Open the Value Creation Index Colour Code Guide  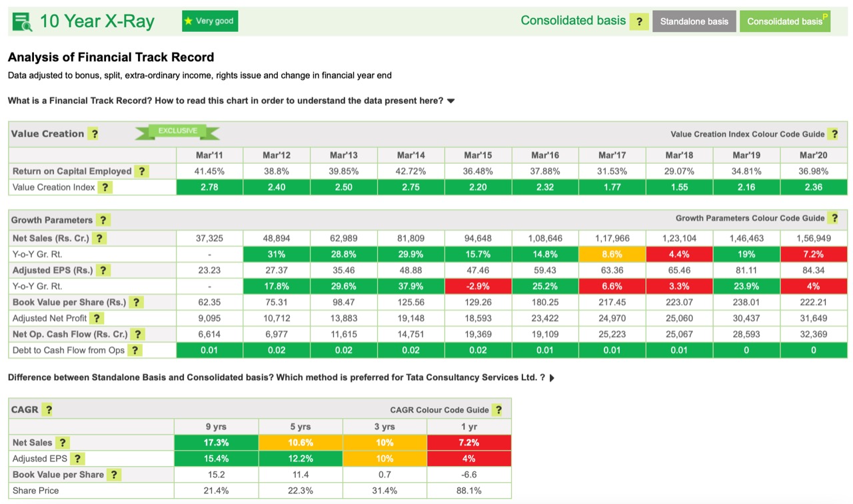[834, 134]
